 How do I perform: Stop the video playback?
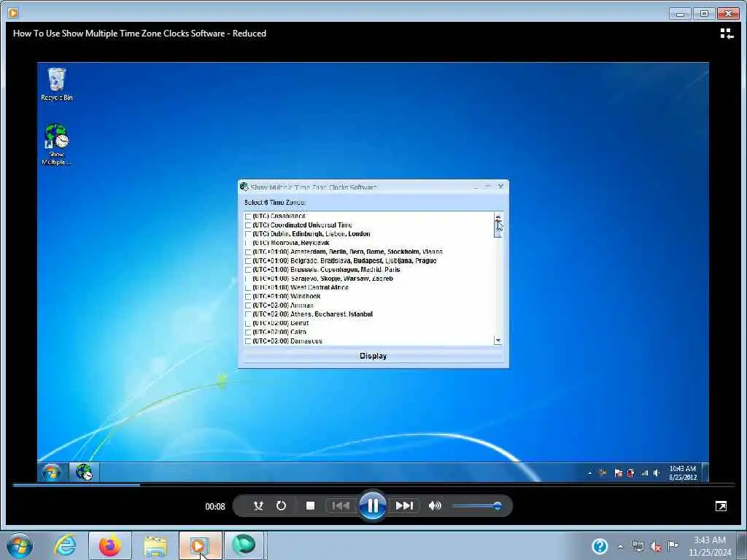click(310, 506)
